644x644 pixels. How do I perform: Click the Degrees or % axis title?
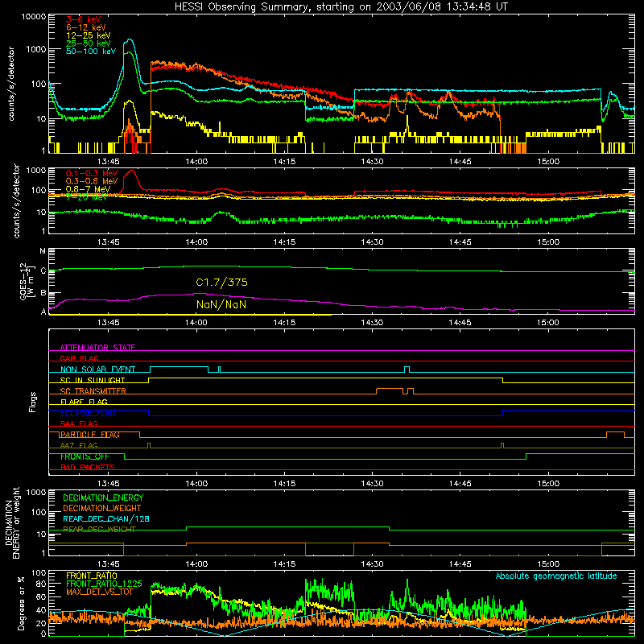[21, 603]
